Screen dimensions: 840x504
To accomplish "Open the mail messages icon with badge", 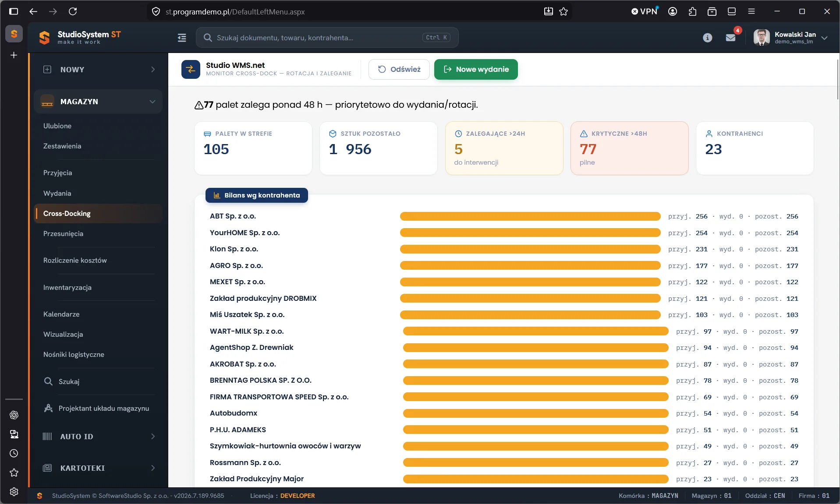I will pyautogui.click(x=730, y=38).
